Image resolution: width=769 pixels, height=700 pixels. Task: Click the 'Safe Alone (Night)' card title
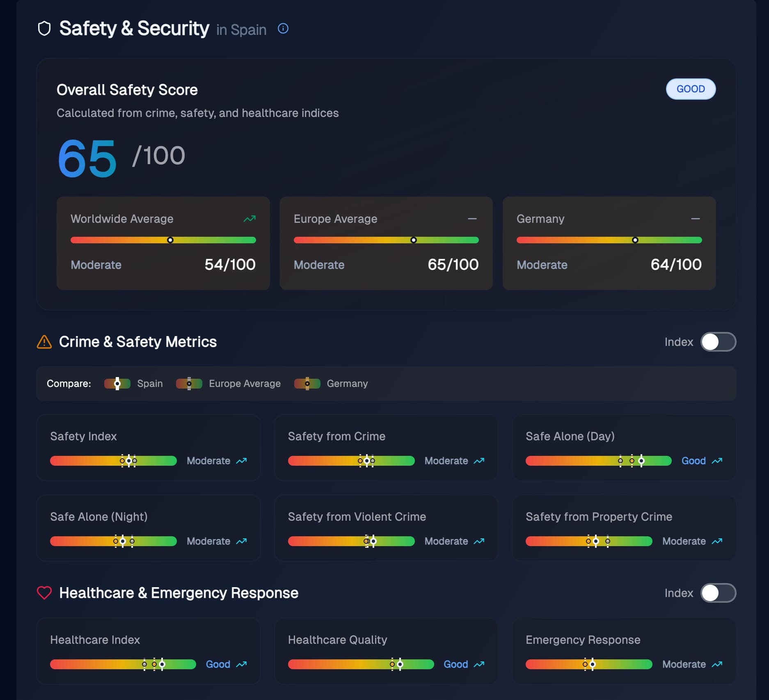pos(99,517)
